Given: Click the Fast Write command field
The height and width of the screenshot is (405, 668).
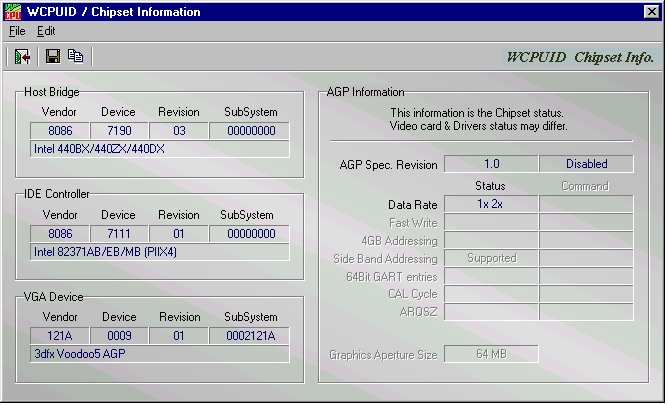Looking at the screenshot, I should click(x=587, y=222).
